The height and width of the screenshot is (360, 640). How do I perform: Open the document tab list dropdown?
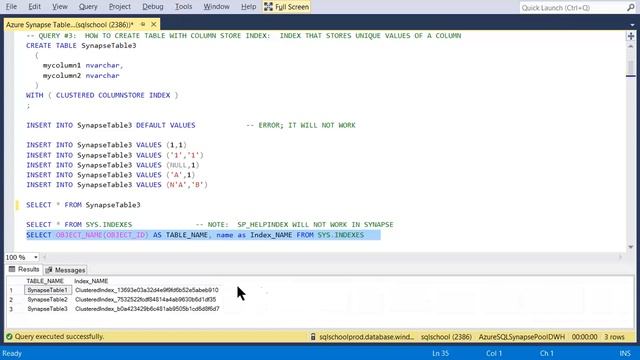(x=632, y=25)
